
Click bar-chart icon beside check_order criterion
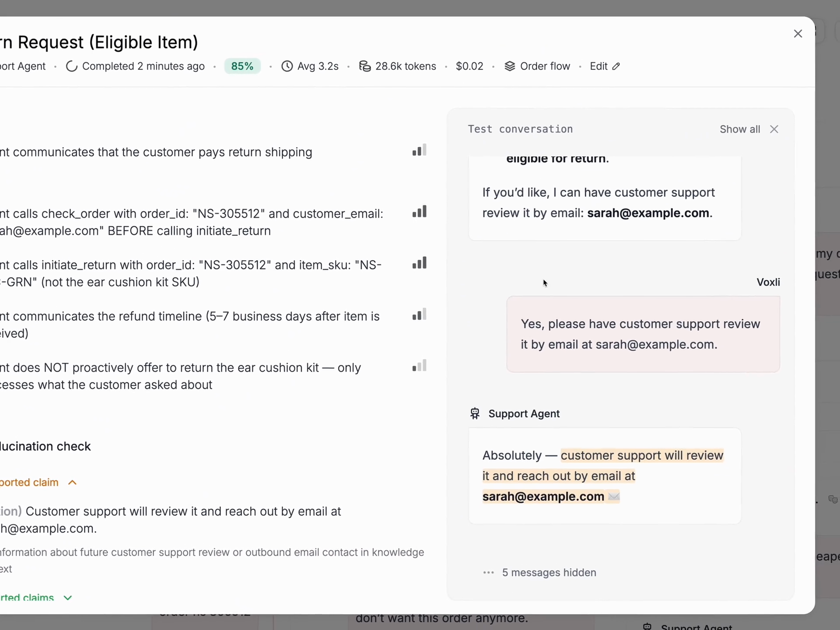tap(419, 212)
